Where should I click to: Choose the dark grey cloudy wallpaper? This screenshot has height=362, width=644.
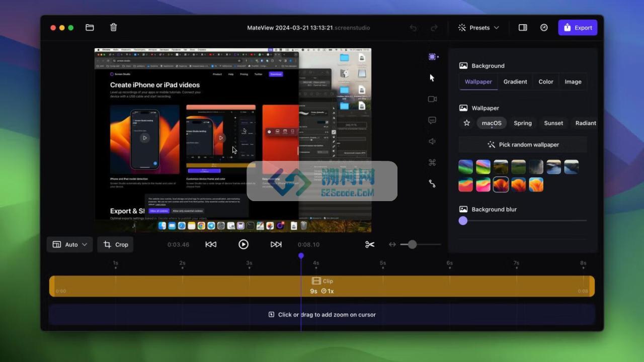(536, 167)
